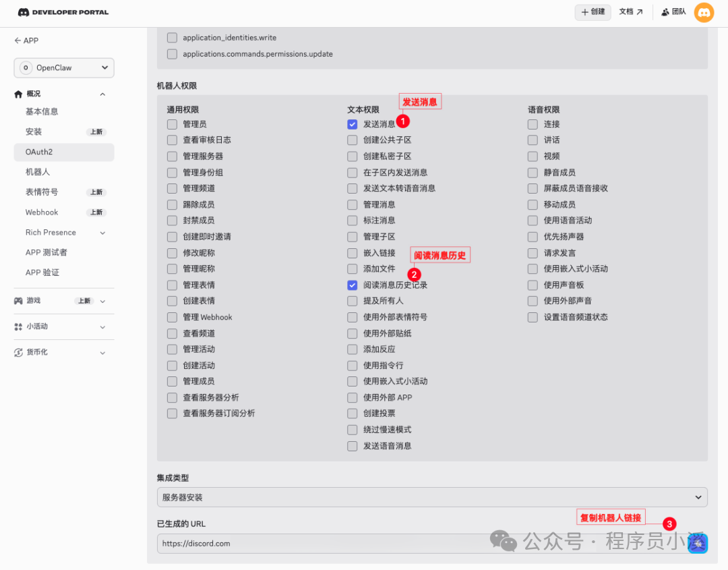
Task: Click the 货币化 icon
Action: click(x=18, y=353)
